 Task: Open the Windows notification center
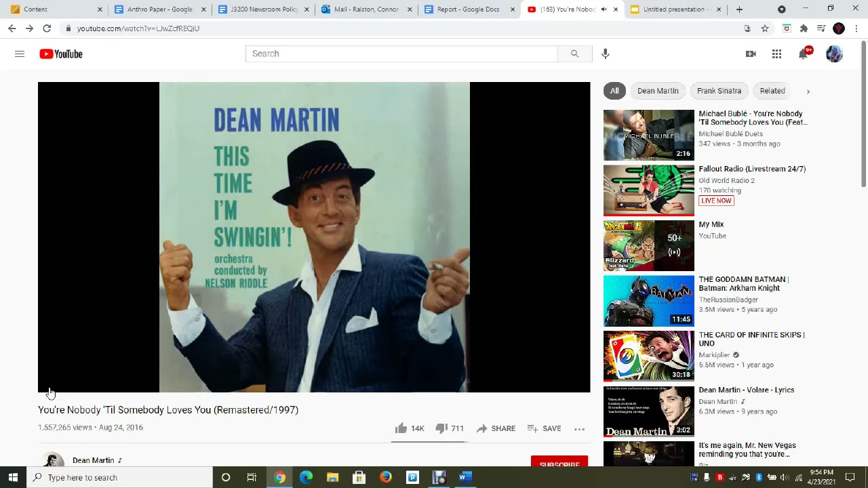click(850, 477)
